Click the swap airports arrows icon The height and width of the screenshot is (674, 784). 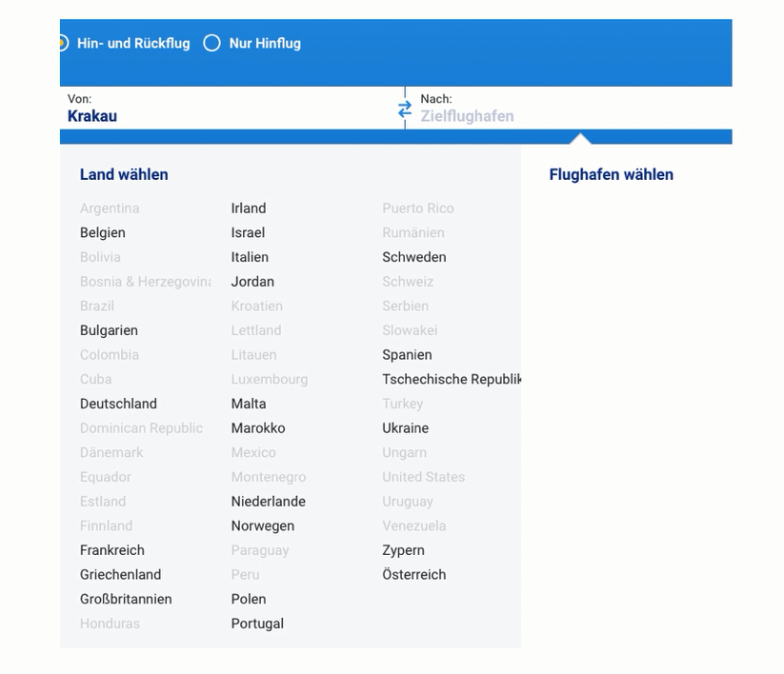(x=405, y=109)
